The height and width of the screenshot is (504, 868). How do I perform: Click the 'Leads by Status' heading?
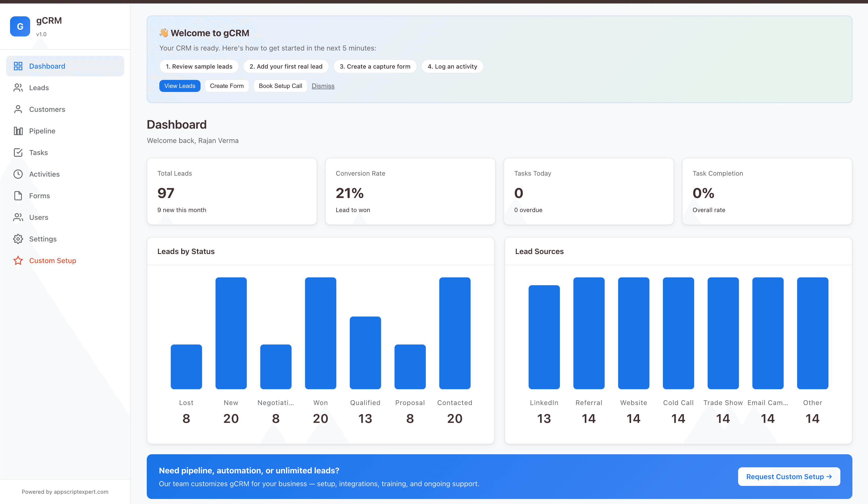tap(186, 251)
